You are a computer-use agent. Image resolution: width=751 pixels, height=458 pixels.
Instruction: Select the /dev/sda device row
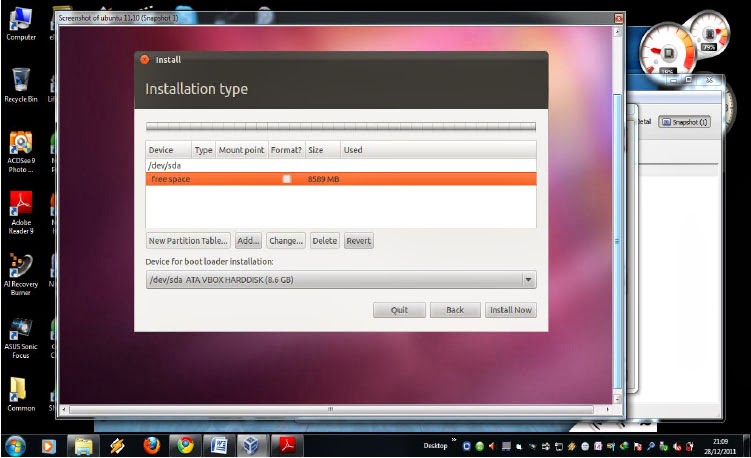click(341, 165)
